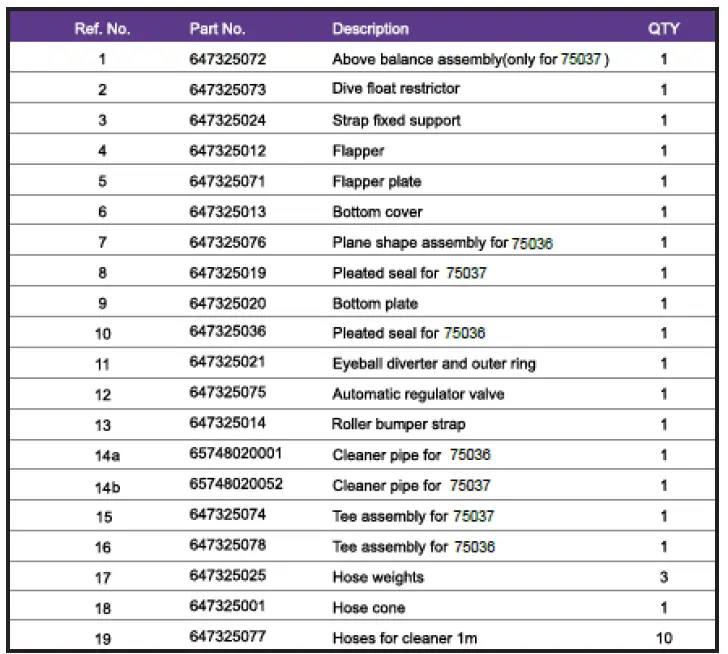Click part number 647325014 for Roller bumper strap

[x=227, y=424]
